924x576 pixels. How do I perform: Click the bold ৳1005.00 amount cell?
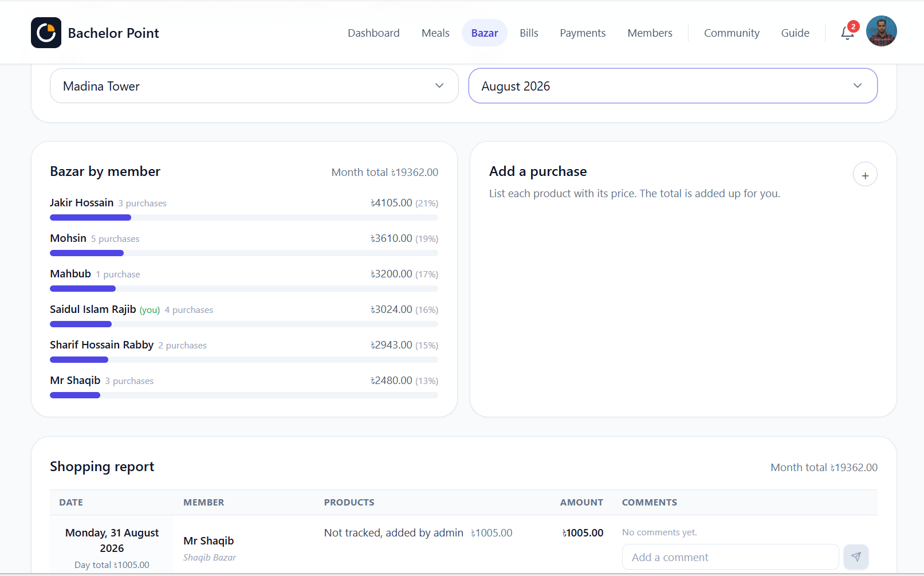click(x=583, y=533)
